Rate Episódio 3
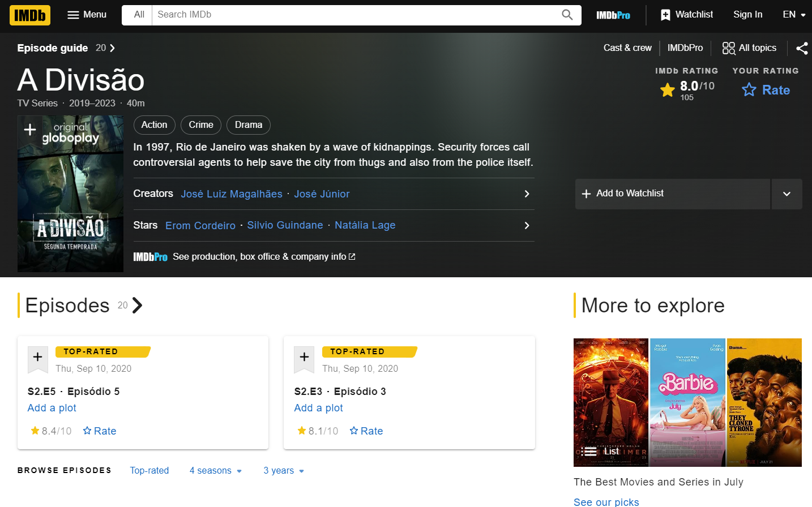 pyautogui.click(x=366, y=431)
